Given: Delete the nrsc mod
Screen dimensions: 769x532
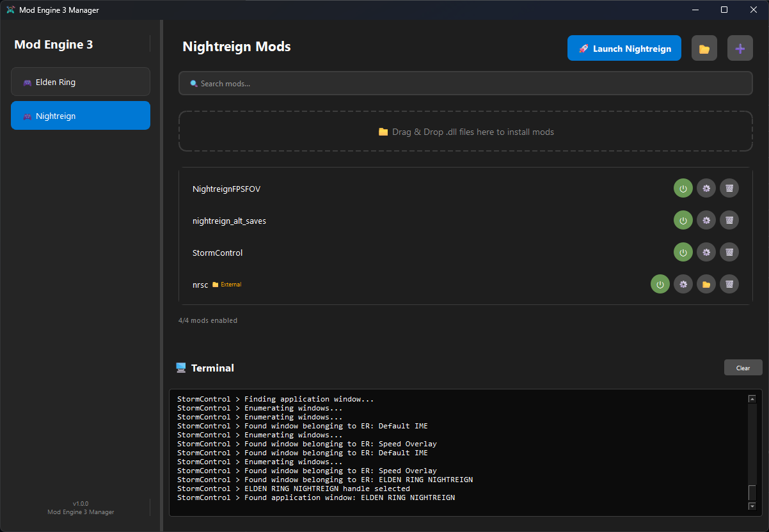Looking at the screenshot, I should tap(729, 284).
